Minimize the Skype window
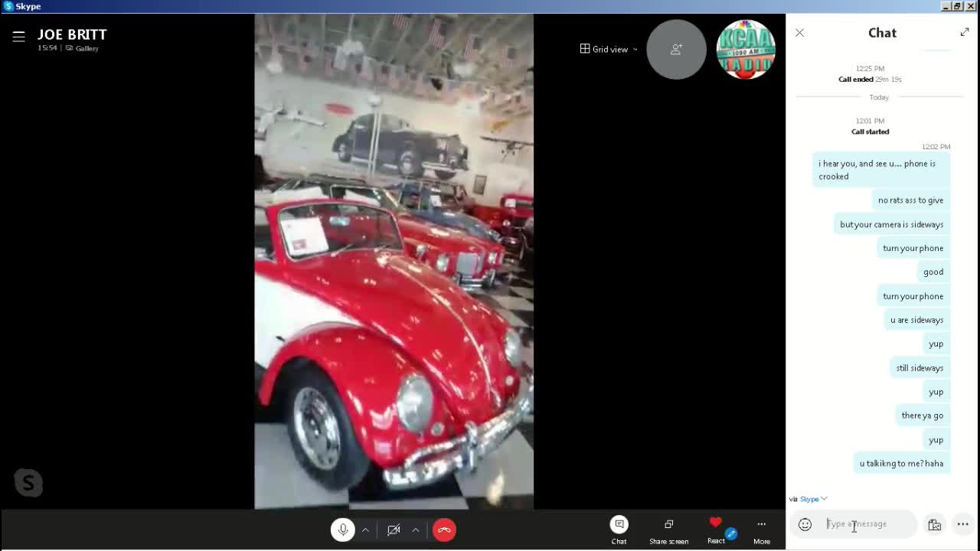980x551 pixels. click(946, 6)
